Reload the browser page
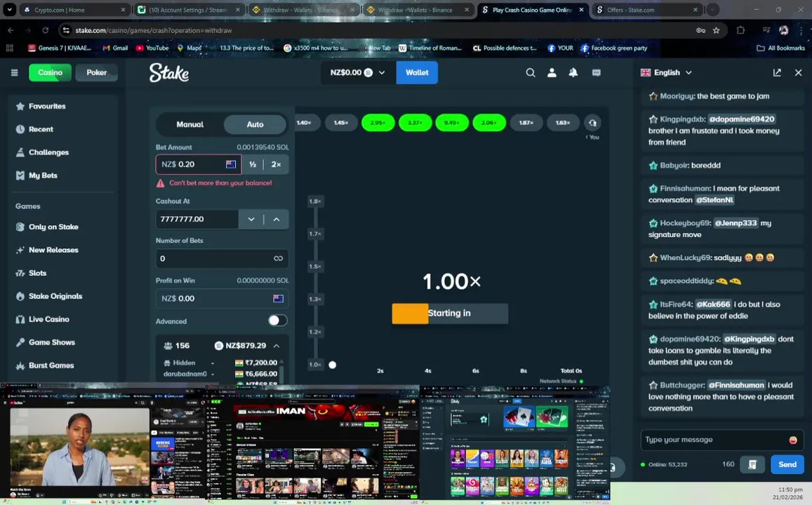This screenshot has height=505, width=812. point(45,30)
